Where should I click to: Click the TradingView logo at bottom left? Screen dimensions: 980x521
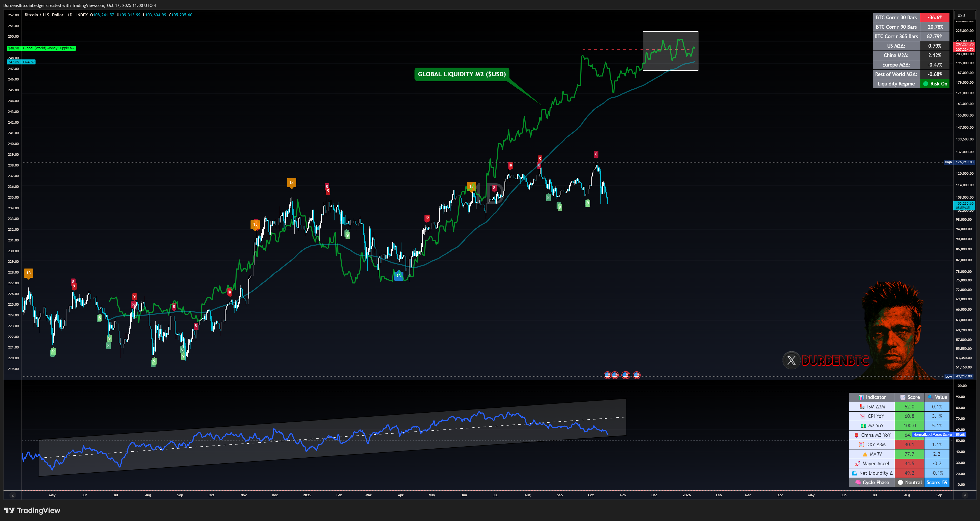tap(32, 510)
